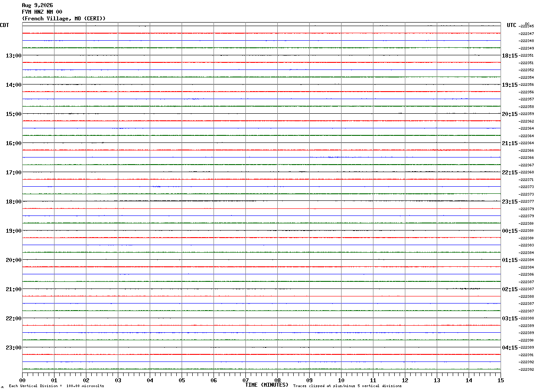Select the Aug 9,2026 date header

point(37,5)
